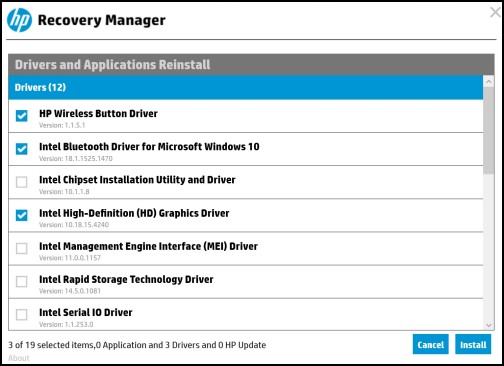Click the scrollbar up arrow

[x=489, y=81]
